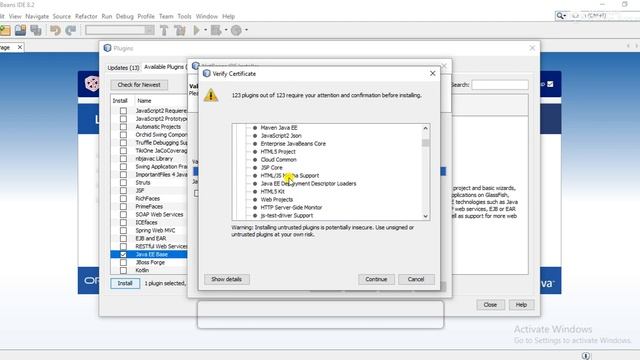Image resolution: width=640 pixels, height=360 pixels.
Task: Check the JSF plugin checkbox
Action: click(123, 191)
